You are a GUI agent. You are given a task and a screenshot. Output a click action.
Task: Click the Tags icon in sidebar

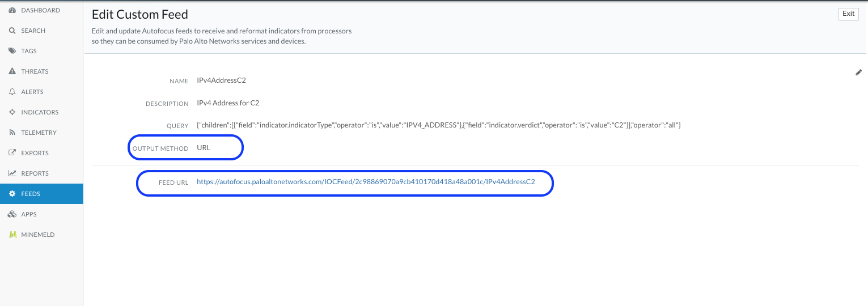12,51
